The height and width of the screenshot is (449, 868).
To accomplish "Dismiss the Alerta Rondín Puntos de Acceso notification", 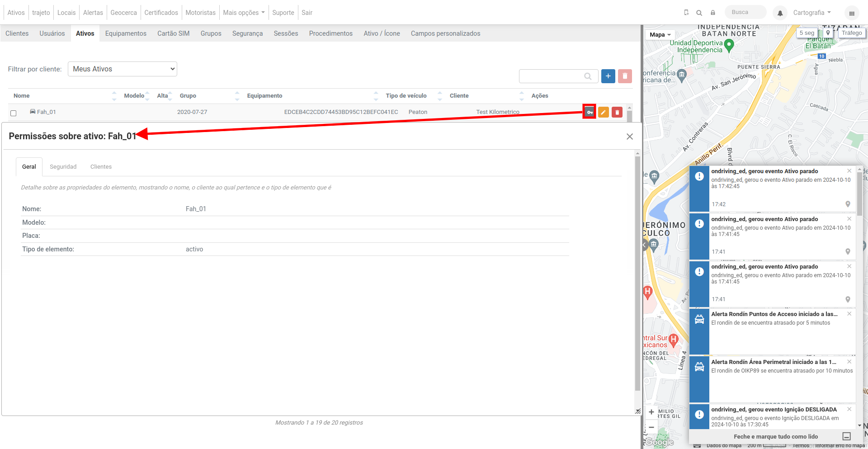I will (849, 314).
